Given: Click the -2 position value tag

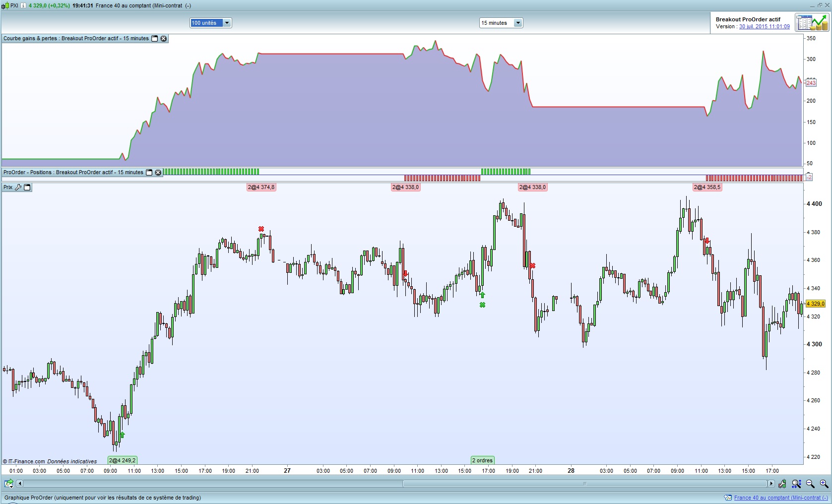Looking at the screenshot, I should (809, 177).
